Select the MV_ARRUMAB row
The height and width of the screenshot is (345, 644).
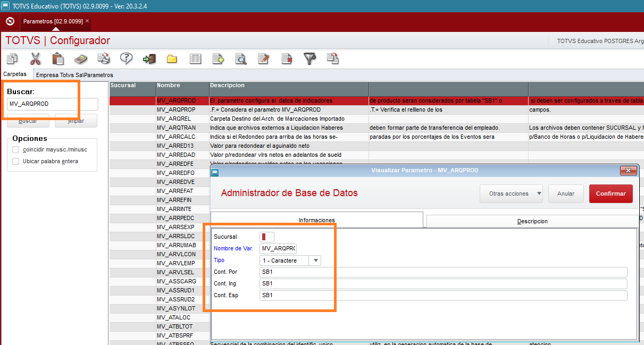tap(160, 245)
